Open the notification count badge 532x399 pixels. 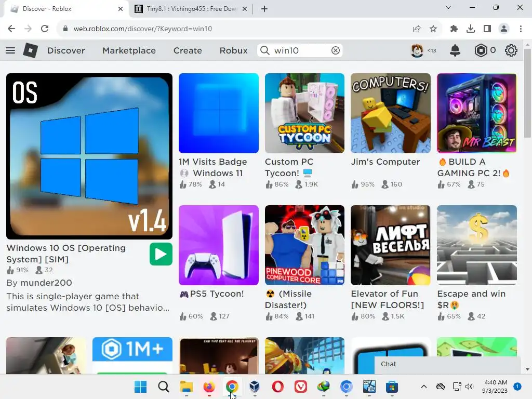[517, 387]
